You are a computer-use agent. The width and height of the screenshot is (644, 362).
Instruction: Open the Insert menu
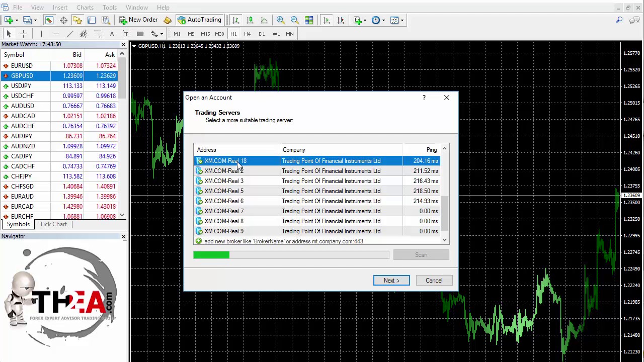tap(60, 8)
